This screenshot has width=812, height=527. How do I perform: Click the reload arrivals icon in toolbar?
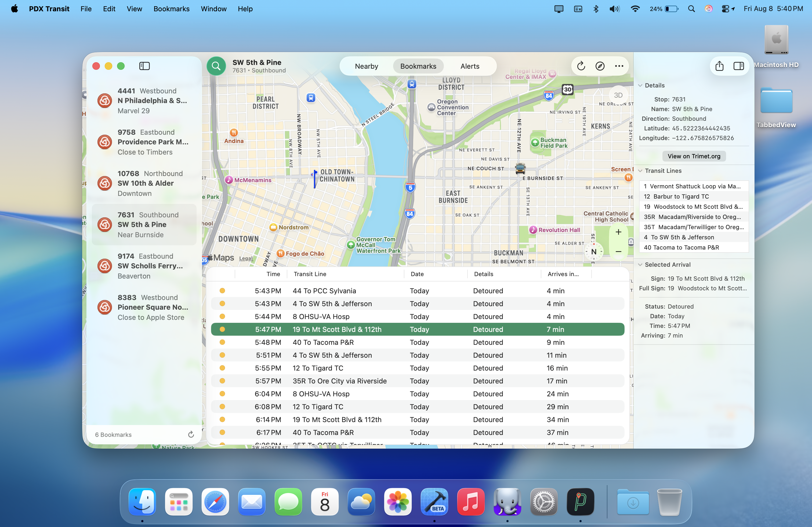(581, 66)
